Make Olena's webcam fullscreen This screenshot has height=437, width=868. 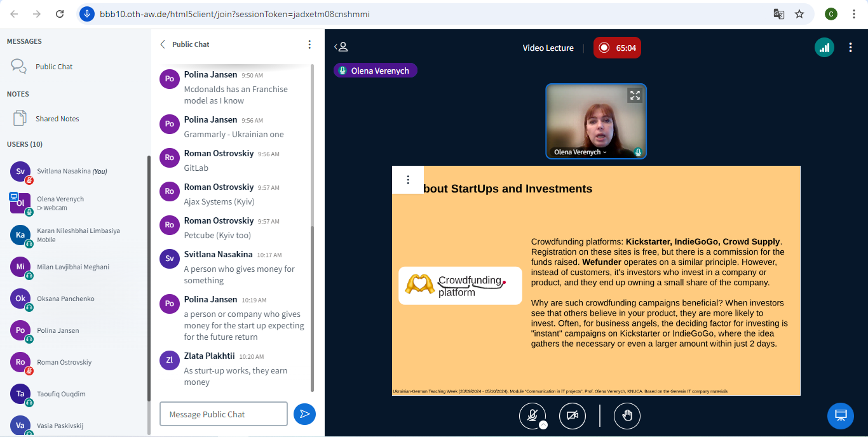[634, 96]
